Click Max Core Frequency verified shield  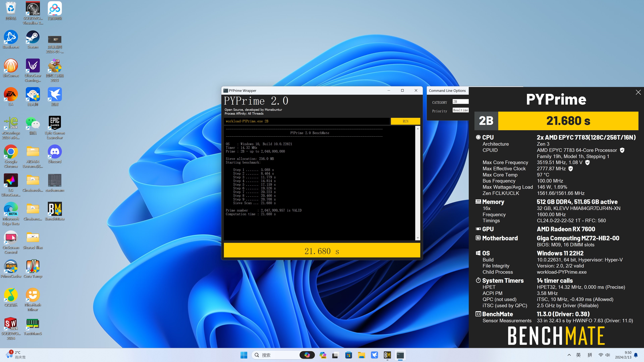(x=587, y=162)
